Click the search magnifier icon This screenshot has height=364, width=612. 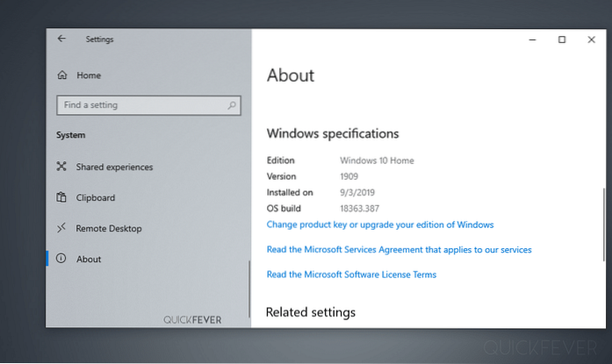[x=232, y=105]
